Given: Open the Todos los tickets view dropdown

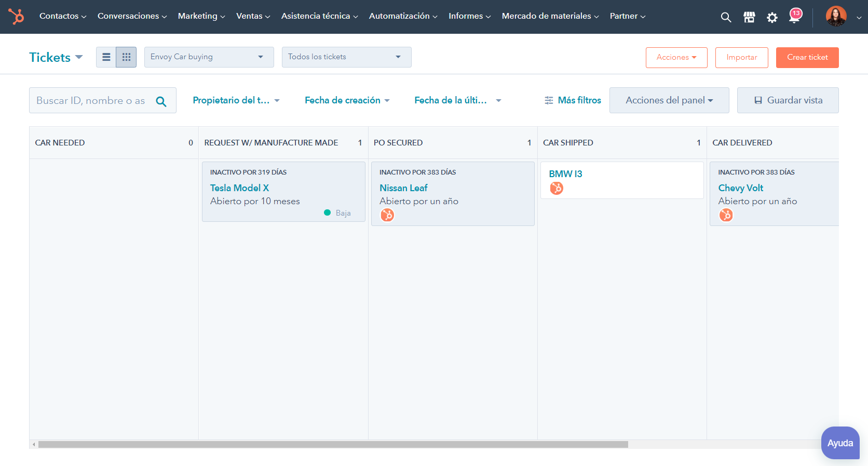Looking at the screenshot, I should [x=346, y=57].
